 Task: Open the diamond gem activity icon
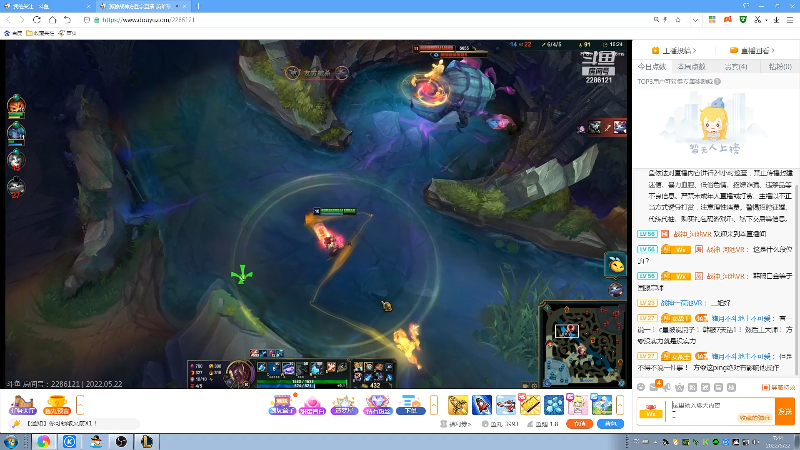tap(378, 405)
